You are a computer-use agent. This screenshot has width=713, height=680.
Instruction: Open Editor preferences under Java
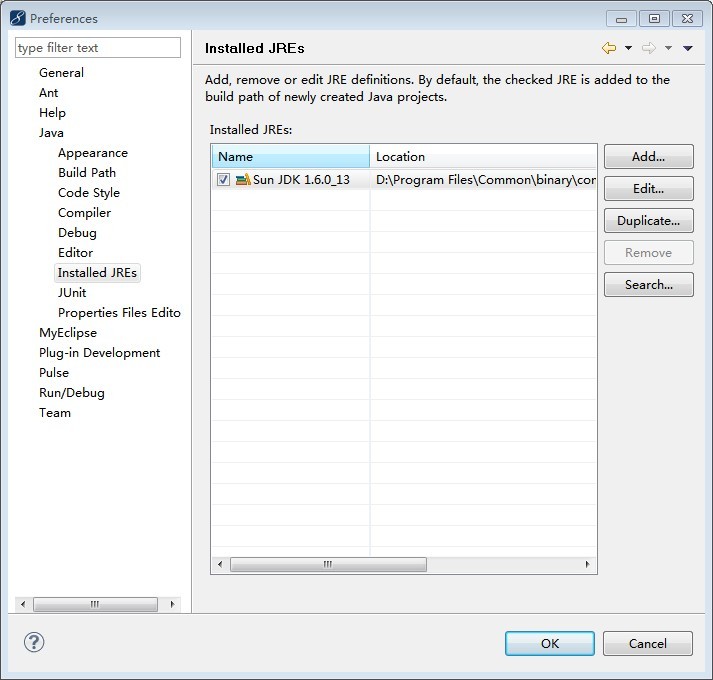tap(75, 253)
